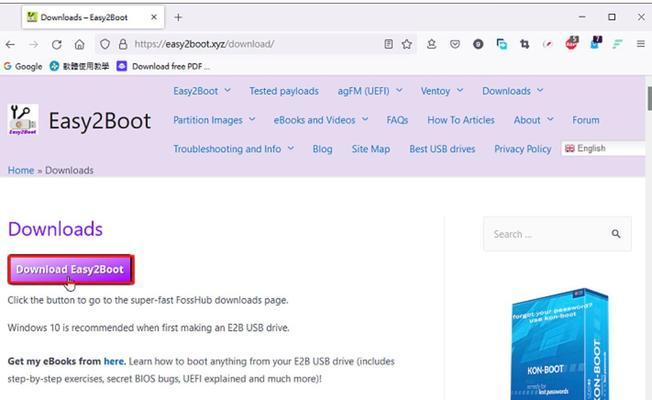652x400 pixels.
Task: Save the page to Pocket
Action: (455, 44)
